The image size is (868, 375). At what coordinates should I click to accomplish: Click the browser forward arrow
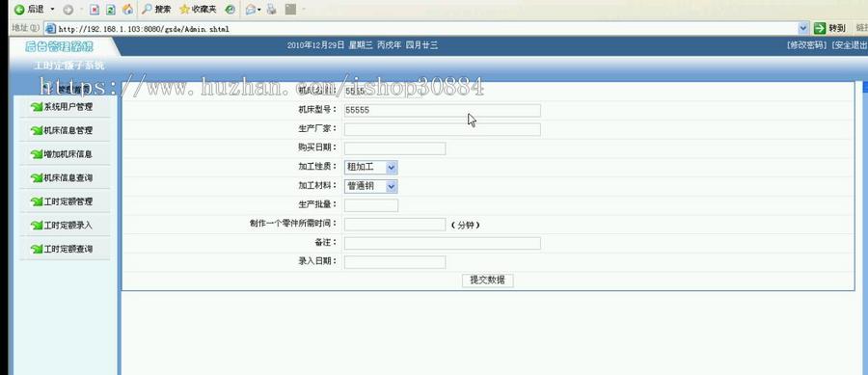pyautogui.click(x=68, y=10)
